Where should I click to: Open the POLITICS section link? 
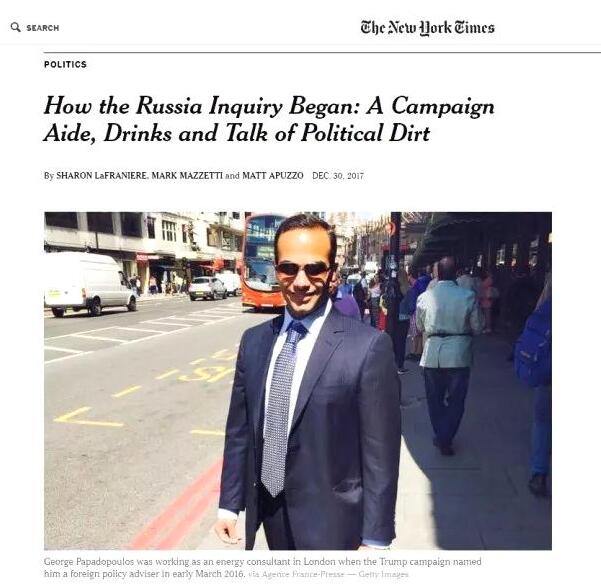click(x=65, y=65)
